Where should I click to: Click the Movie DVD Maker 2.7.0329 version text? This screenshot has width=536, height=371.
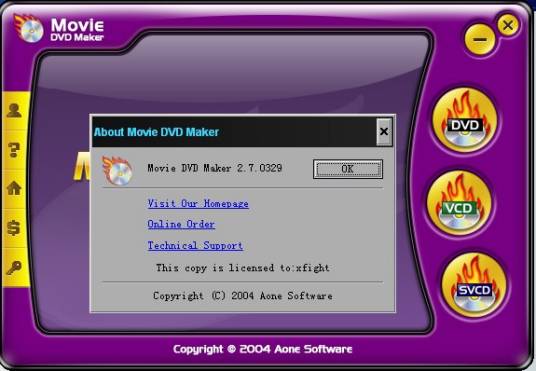point(215,168)
